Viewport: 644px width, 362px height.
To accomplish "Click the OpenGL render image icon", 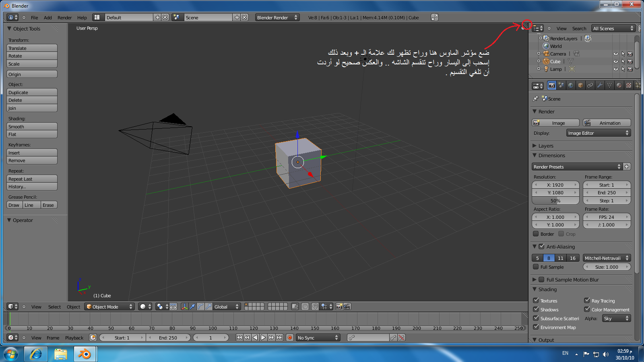I will [339, 306].
